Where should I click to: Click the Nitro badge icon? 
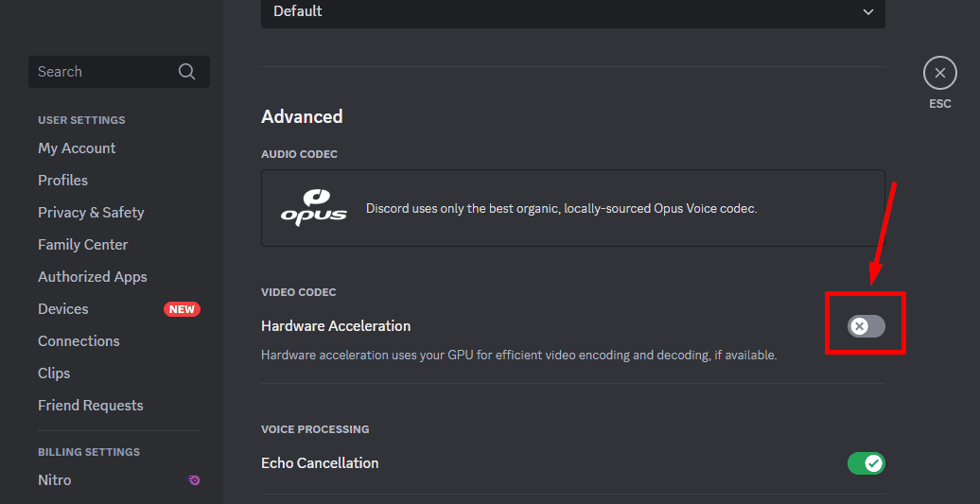194,480
